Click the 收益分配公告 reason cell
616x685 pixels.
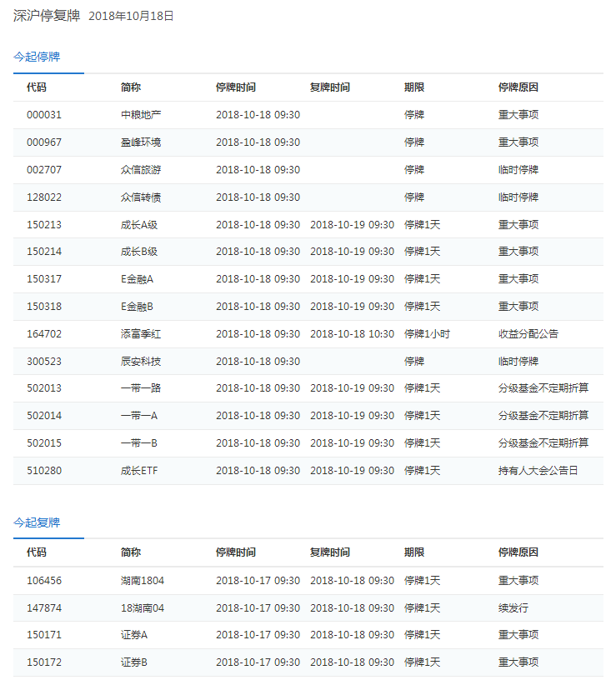click(528, 334)
